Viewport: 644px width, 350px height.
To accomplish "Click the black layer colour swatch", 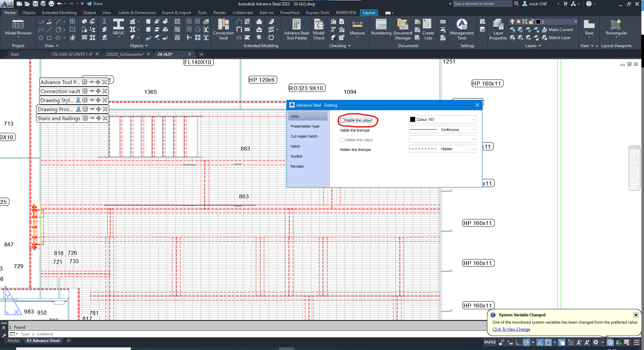I will (538, 22).
